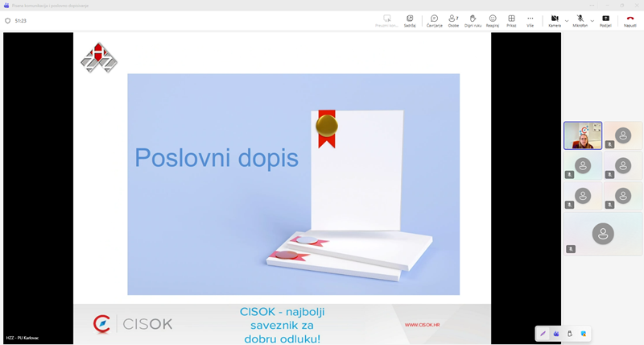This screenshot has width=644, height=345.
Task: Raise hand with Digni ruku
Action: click(x=473, y=20)
